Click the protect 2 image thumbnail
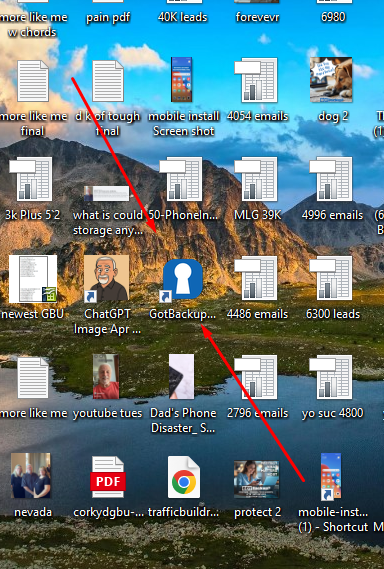 (257, 479)
